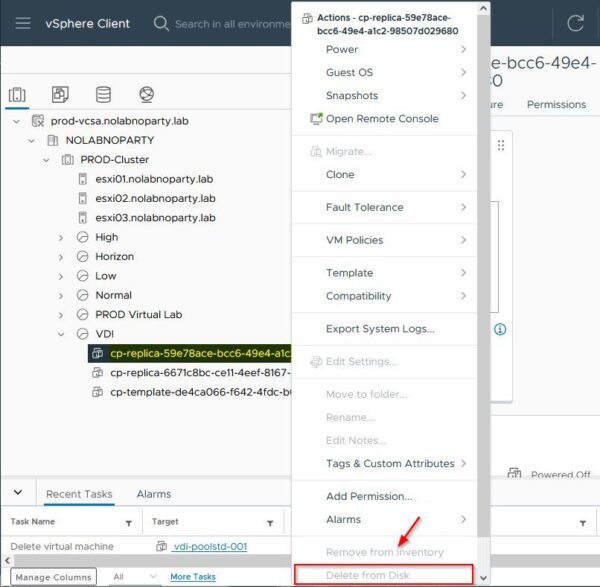Choose Export System Logs
Image resolution: width=600 pixels, height=587 pixels.
pos(385,329)
